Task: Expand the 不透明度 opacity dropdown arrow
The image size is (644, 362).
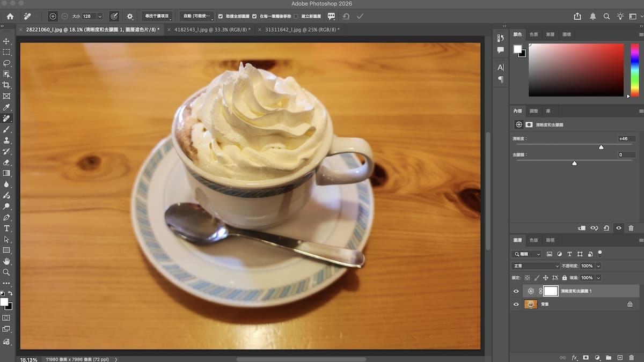Action: pyautogui.click(x=598, y=266)
